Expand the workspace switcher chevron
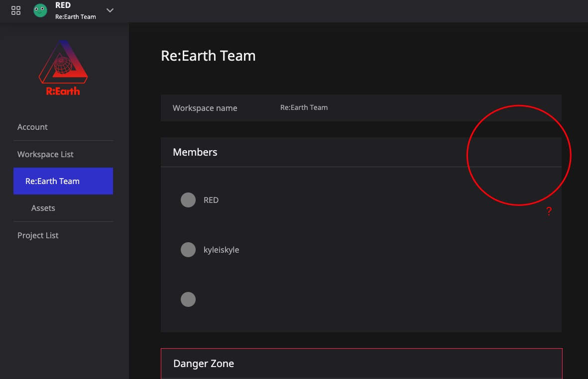 tap(110, 10)
